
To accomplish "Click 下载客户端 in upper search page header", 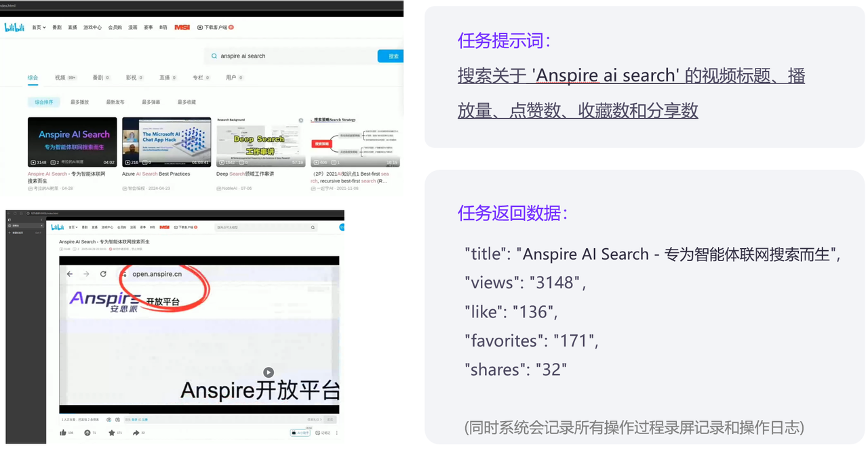I will click(x=216, y=27).
